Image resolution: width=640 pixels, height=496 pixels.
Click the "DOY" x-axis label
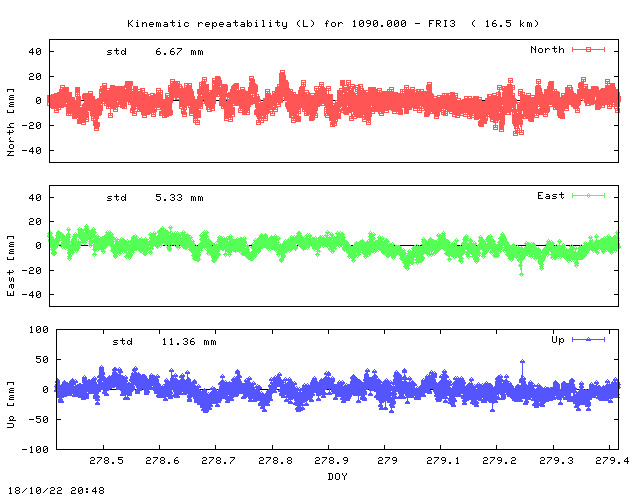pyautogui.click(x=338, y=476)
